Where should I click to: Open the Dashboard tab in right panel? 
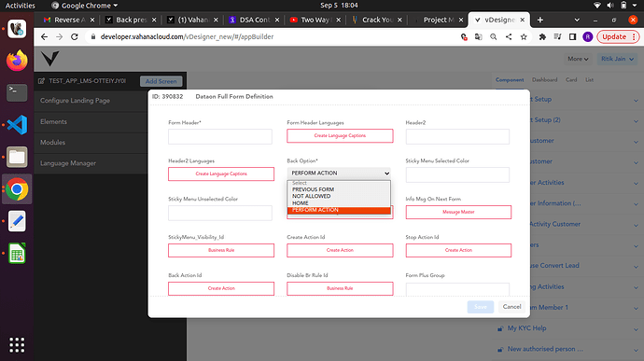click(545, 79)
